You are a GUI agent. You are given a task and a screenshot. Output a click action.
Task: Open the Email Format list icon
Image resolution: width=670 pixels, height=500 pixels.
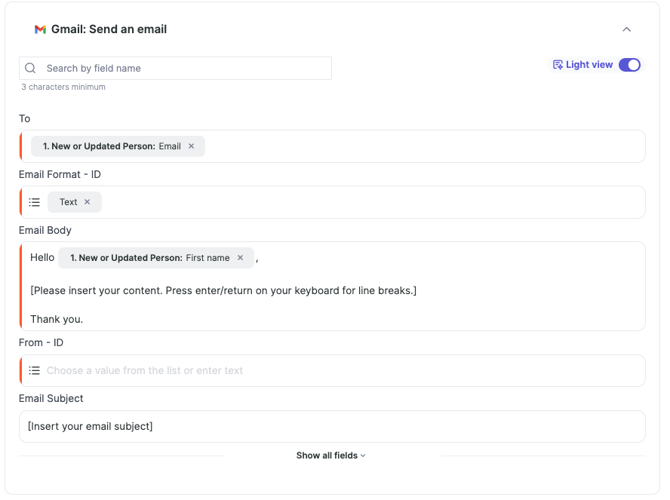click(34, 202)
